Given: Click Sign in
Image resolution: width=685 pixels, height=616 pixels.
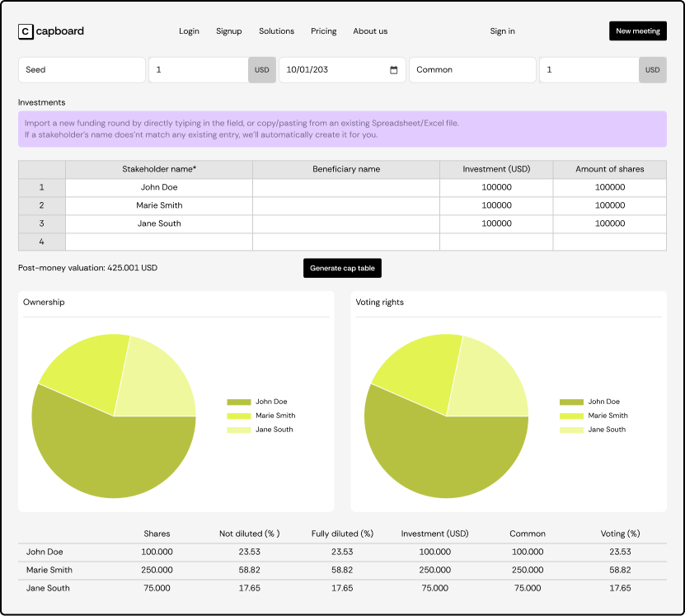Looking at the screenshot, I should coord(502,31).
